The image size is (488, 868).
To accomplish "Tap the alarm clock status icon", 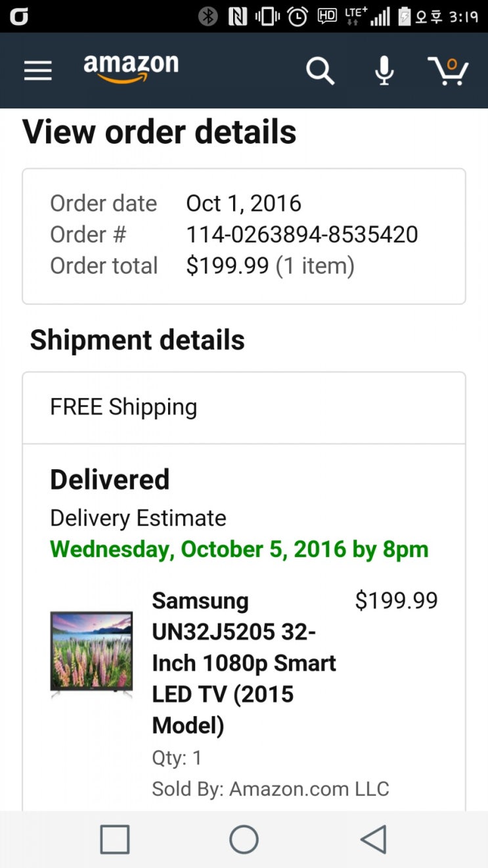I will coord(298,16).
